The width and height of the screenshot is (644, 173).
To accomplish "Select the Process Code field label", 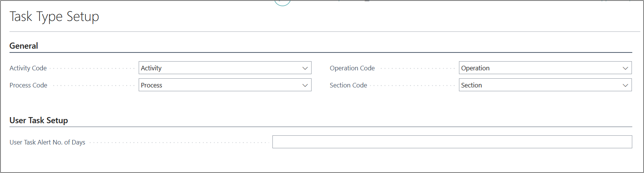I will point(28,86).
